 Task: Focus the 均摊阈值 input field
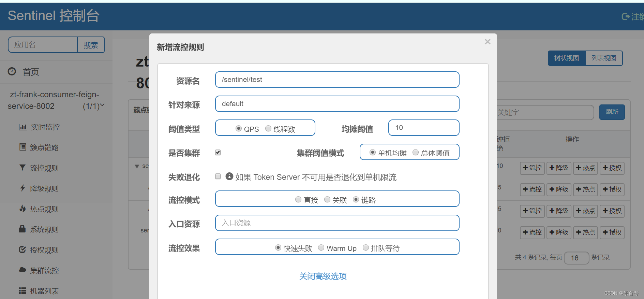point(424,128)
